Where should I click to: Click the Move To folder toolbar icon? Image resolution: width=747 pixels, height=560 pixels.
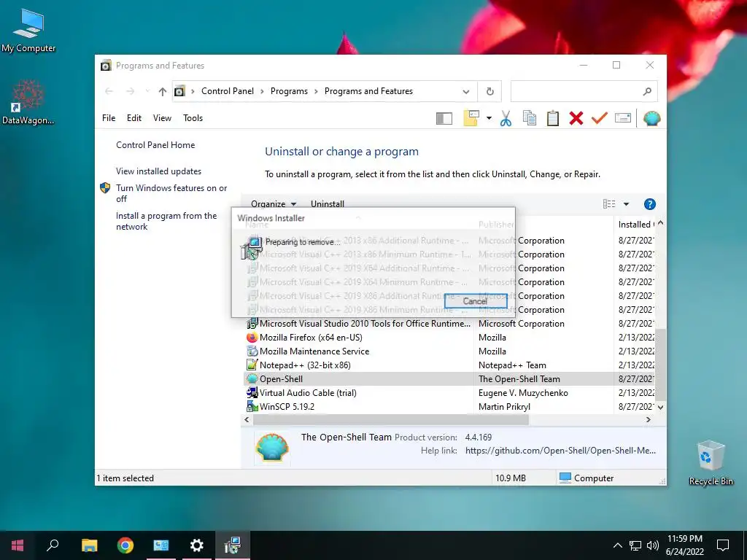point(471,118)
